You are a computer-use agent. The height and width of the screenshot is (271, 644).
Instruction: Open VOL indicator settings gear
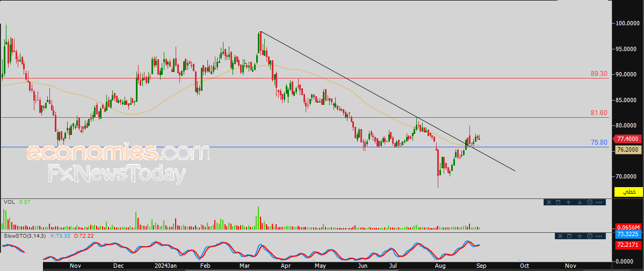tap(590, 202)
